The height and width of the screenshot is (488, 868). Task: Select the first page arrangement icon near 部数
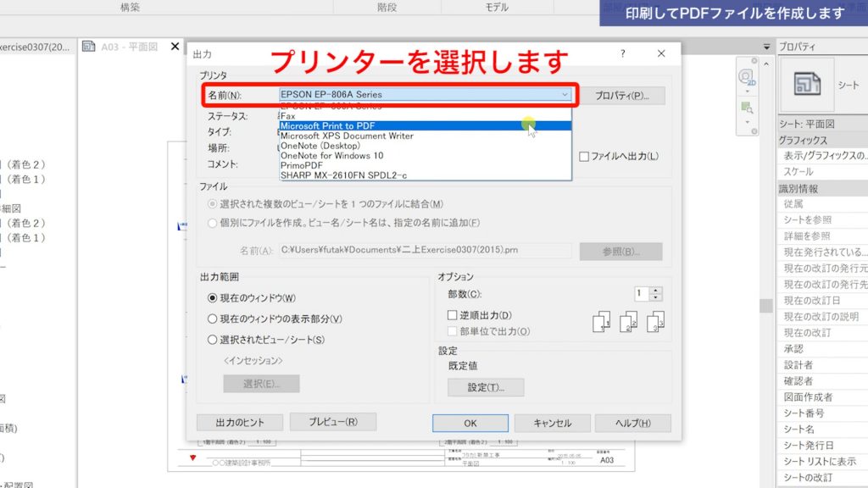(600, 321)
